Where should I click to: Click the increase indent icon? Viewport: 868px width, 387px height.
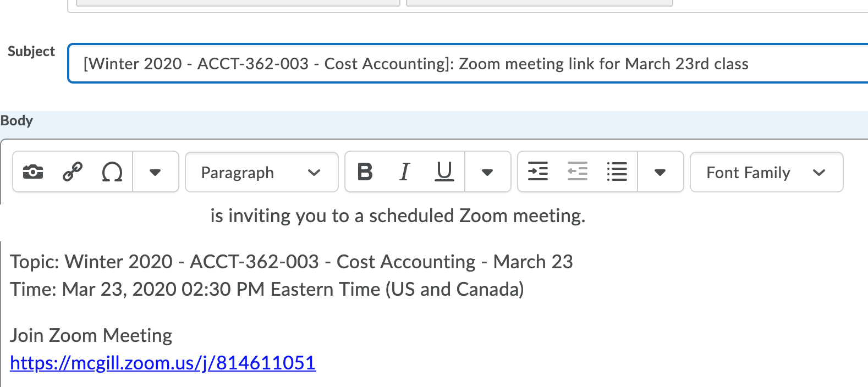537,172
